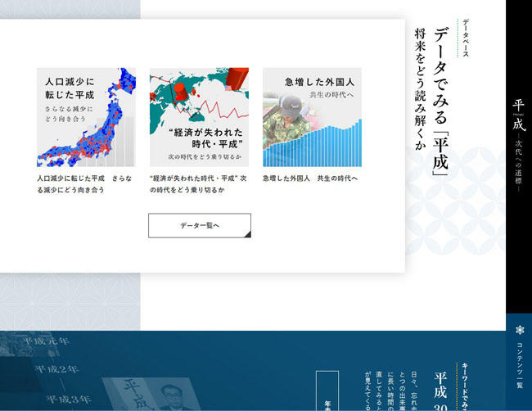Image resolution: width=532 pixels, height=411 pixels.
Task: Follow the caption link 急増した外国人 共生の時代へ
Action: [x=310, y=178]
